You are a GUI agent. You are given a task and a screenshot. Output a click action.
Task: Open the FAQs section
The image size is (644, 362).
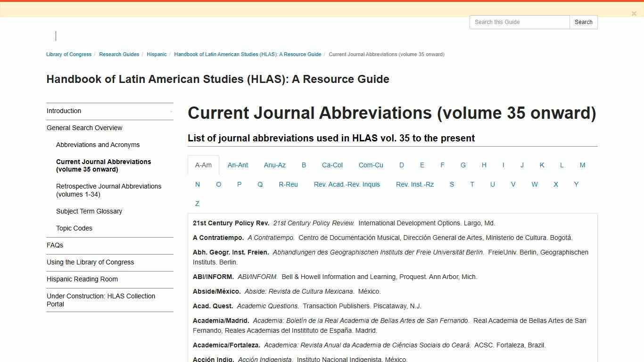55,245
